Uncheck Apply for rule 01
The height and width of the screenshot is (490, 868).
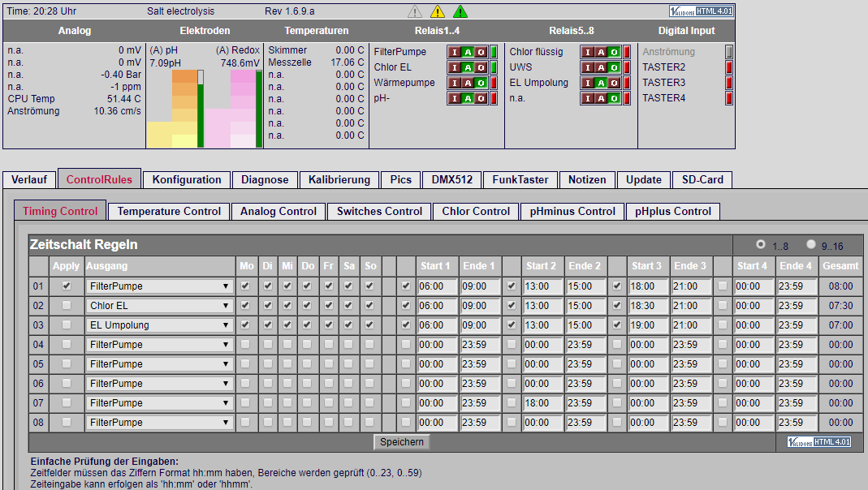[67, 286]
